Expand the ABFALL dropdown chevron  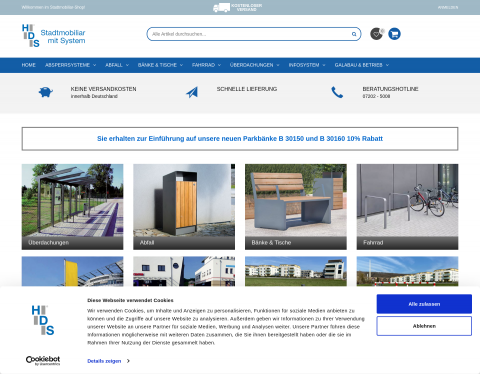pos(127,65)
